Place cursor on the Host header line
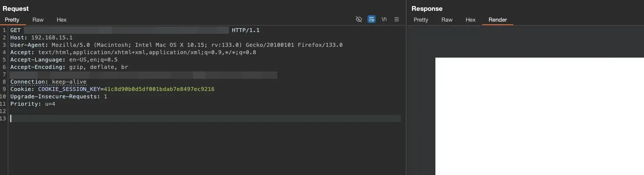The image size is (644, 175). point(42,38)
